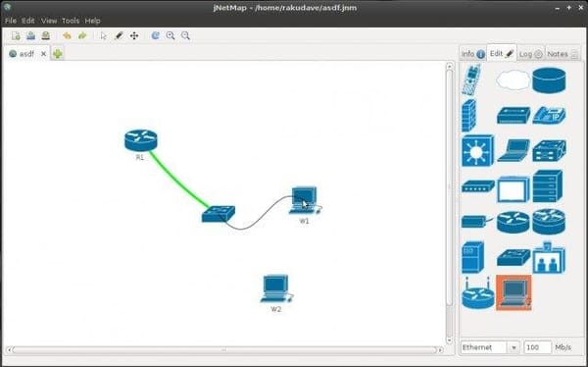The height and width of the screenshot is (367, 588).
Task: Pick the firewall brick wall device
Action: pos(469,116)
